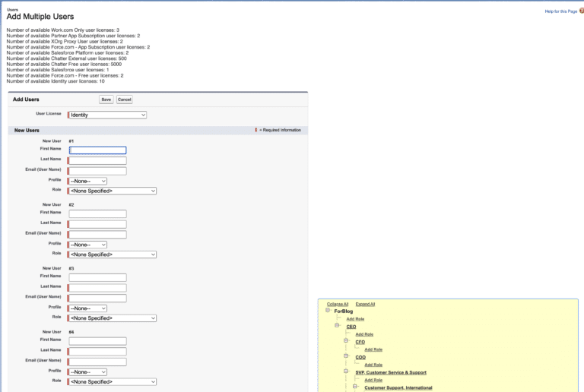Collapse the CEO role node
The image size is (584, 392).
coord(337,325)
